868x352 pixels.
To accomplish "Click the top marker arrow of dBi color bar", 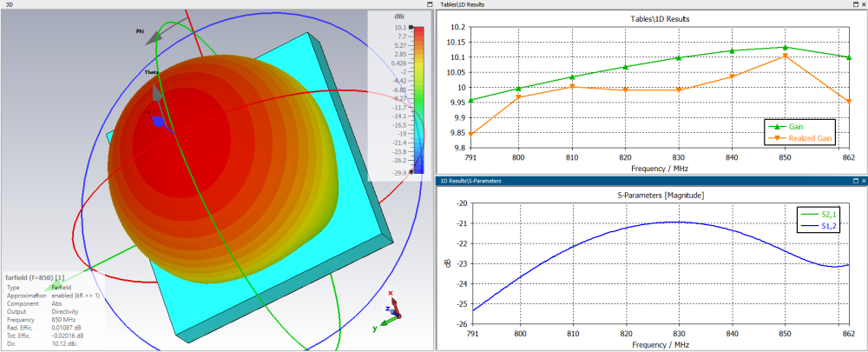I will tap(411, 27).
